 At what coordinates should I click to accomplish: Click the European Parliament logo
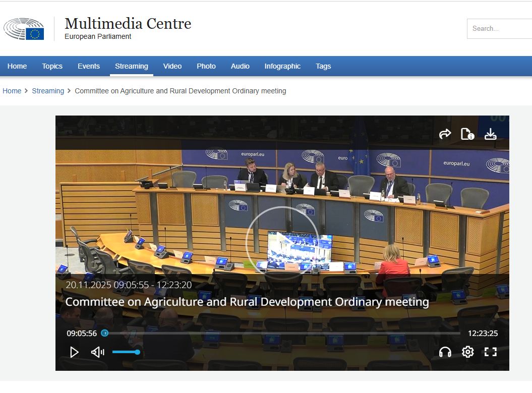point(24,29)
